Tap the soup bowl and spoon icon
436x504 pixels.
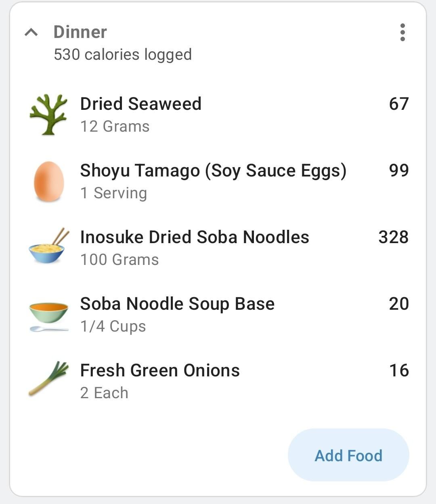tap(48, 317)
